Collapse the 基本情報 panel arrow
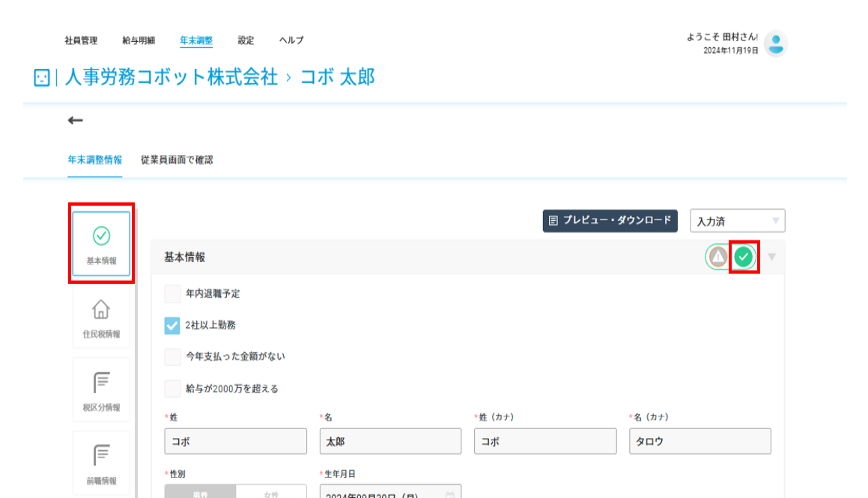 pos(771,257)
